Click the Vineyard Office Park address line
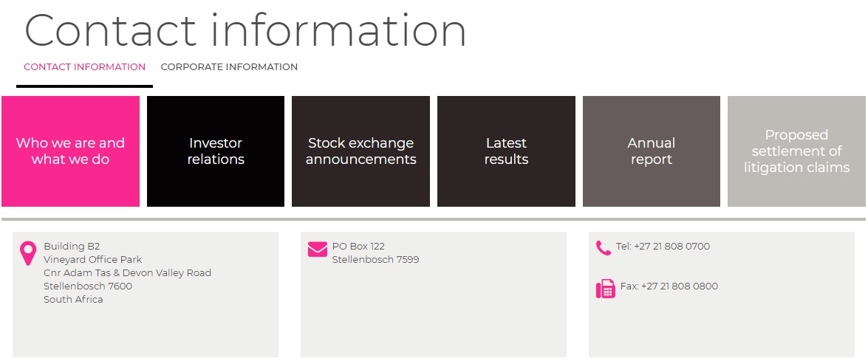868x364 pixels. point(92,260)
